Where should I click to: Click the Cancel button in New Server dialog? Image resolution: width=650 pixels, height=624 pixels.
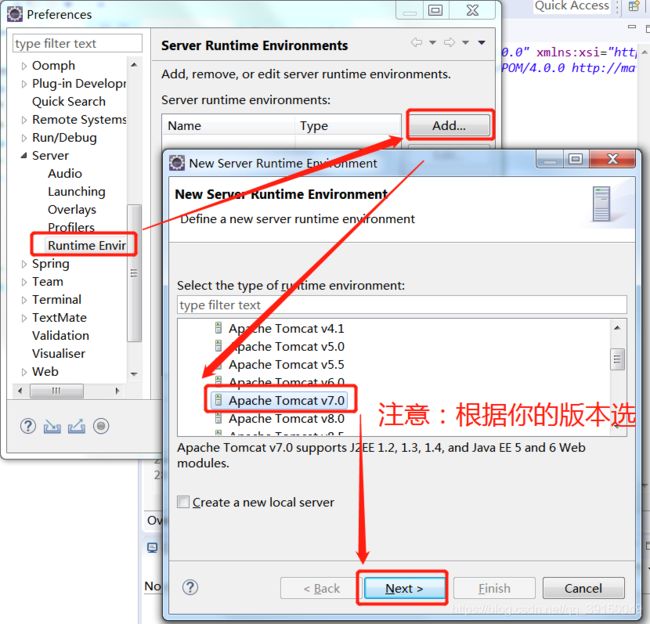click(x=583, y=588)
